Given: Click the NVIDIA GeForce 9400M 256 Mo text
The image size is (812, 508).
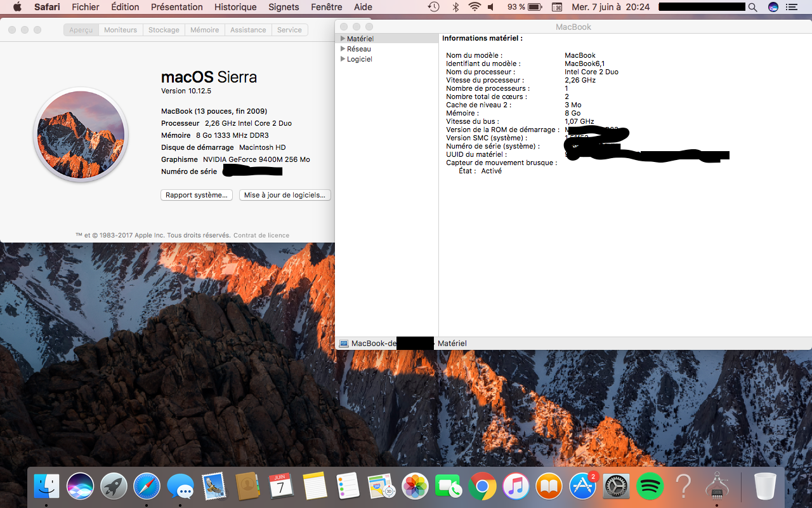Looking at the screenshot, I should (x=256, y=159).
